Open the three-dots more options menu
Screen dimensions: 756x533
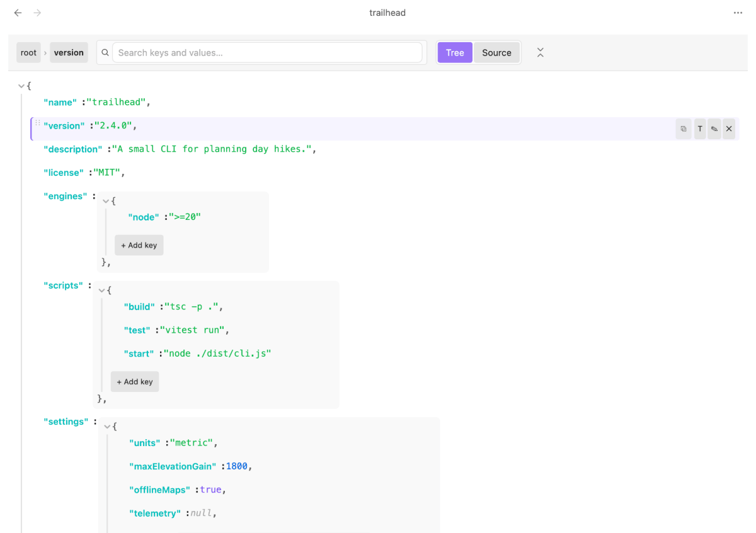point(738,13)
